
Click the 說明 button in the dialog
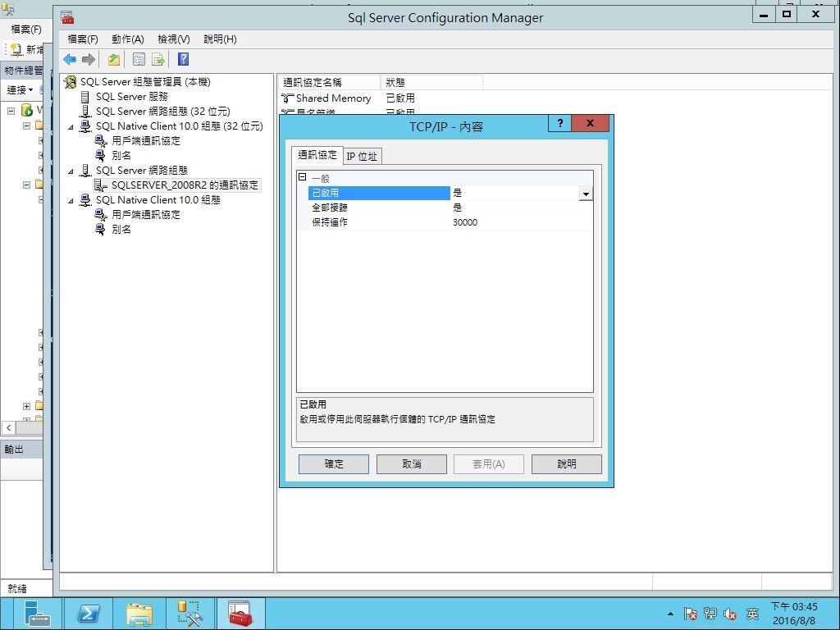pyautogui.click(x=566, y=464)
